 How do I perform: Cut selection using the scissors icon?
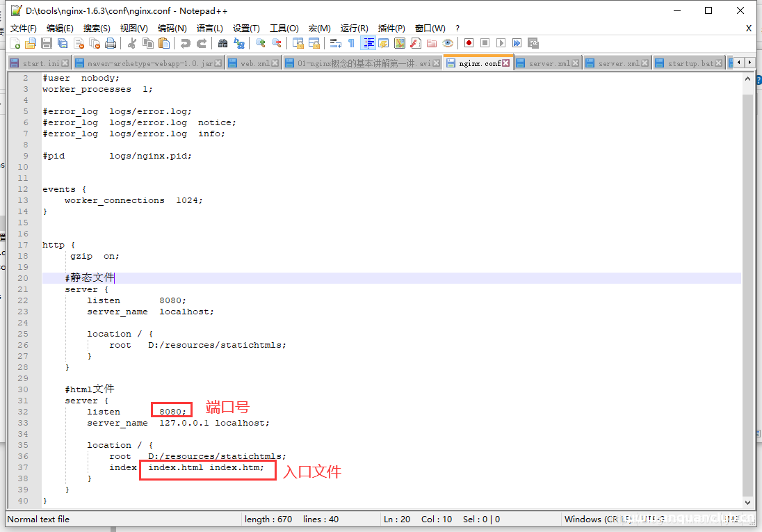(131, 43)
